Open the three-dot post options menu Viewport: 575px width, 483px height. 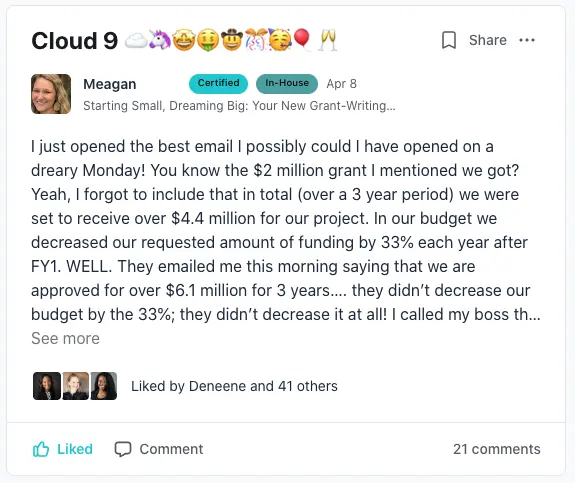[527, 40]
